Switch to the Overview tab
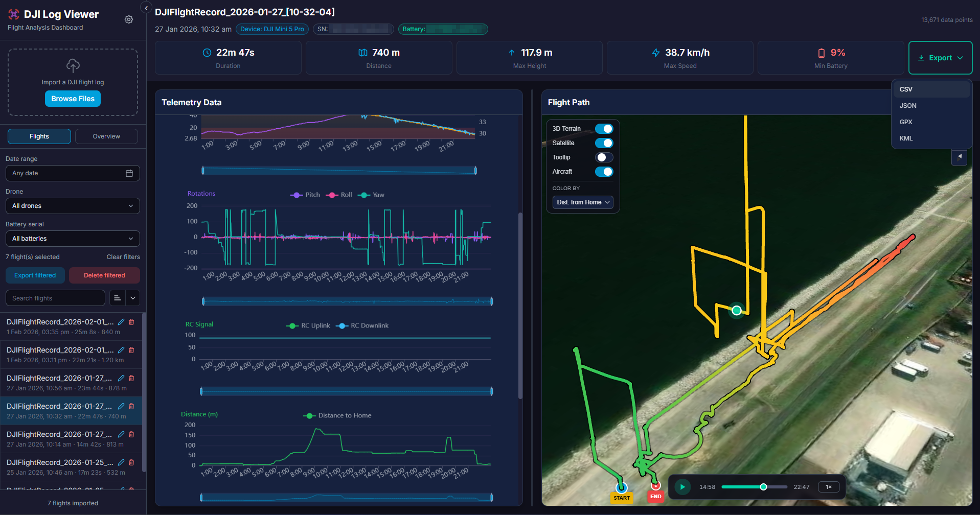Viewport: 980px width, 515px height. [x=106, y=136]
